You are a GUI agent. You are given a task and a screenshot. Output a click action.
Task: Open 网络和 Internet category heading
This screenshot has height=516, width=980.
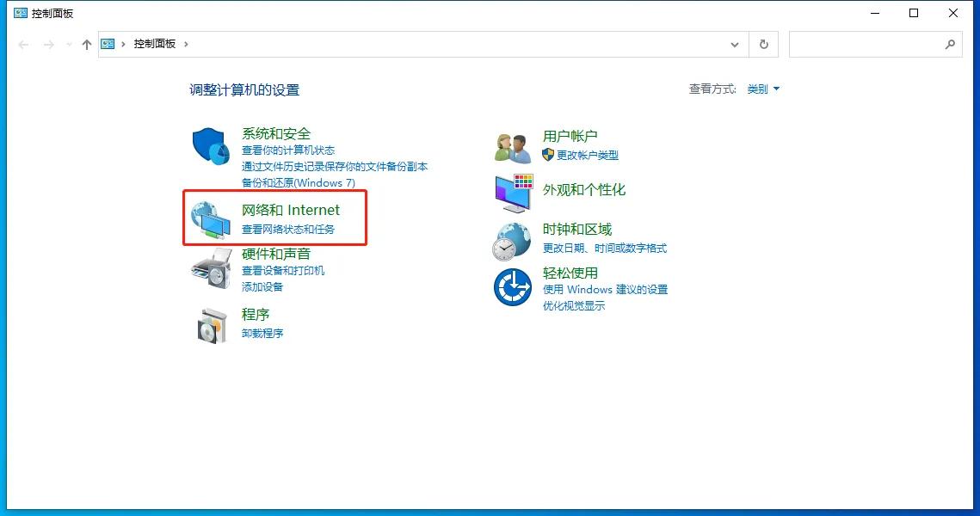point(291,209)
